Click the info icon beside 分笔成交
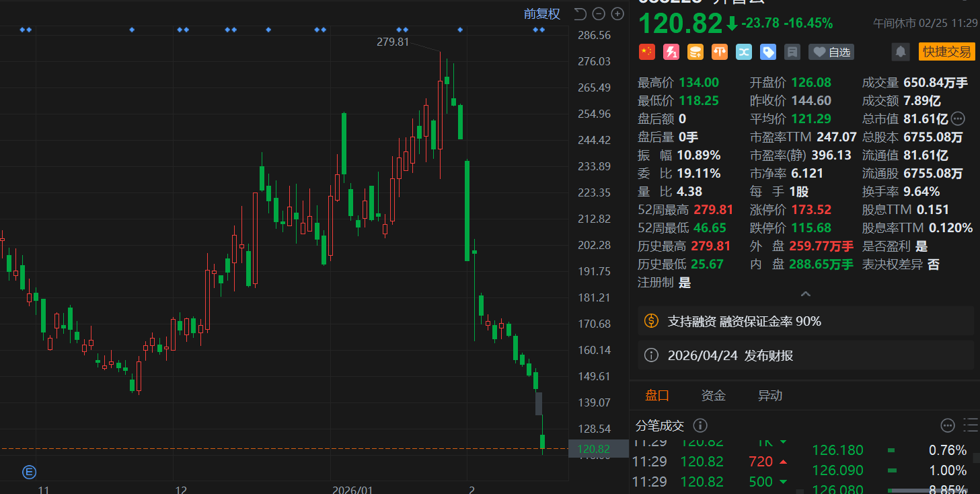Screen dimensions: 980x494 [x=700, y=425]
